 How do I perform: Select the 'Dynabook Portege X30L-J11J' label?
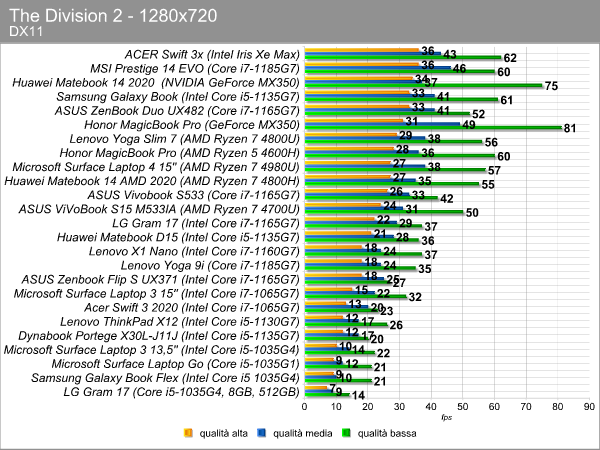pos(159,336)
